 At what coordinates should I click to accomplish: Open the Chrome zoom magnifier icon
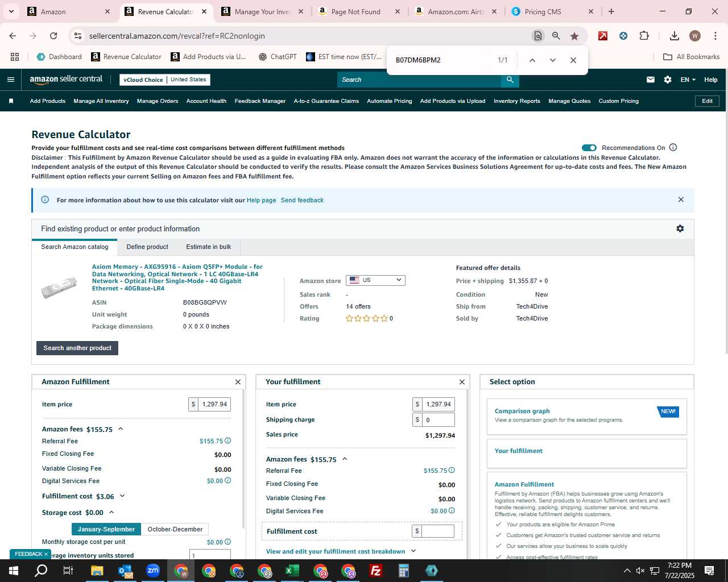click(556, 36)
